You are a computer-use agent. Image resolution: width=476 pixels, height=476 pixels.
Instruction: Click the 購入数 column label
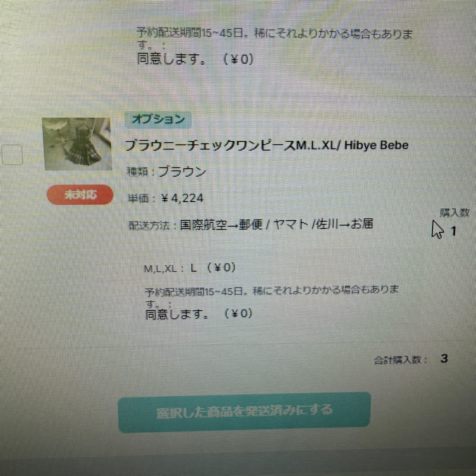coord(454,213)
